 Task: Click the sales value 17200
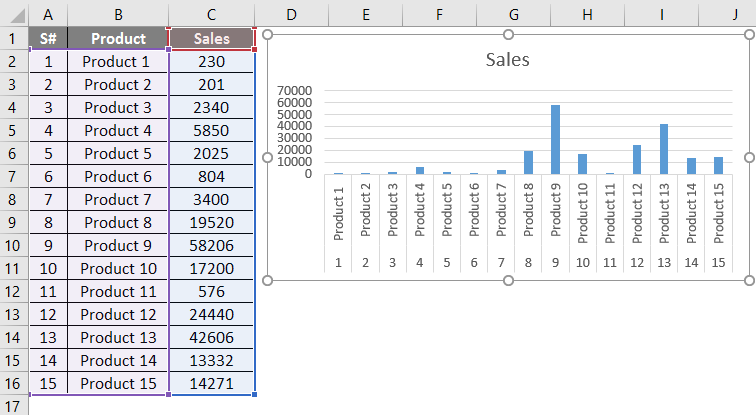coord(211,268)
